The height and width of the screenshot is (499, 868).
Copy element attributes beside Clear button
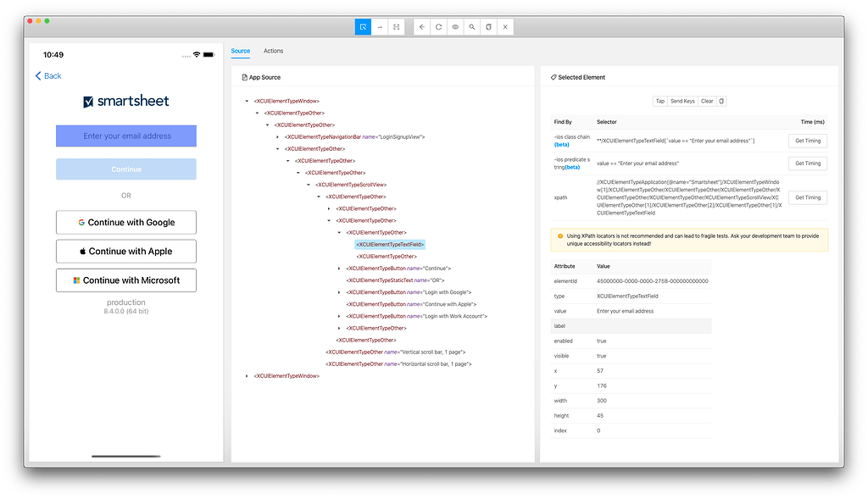coord(721,101)
